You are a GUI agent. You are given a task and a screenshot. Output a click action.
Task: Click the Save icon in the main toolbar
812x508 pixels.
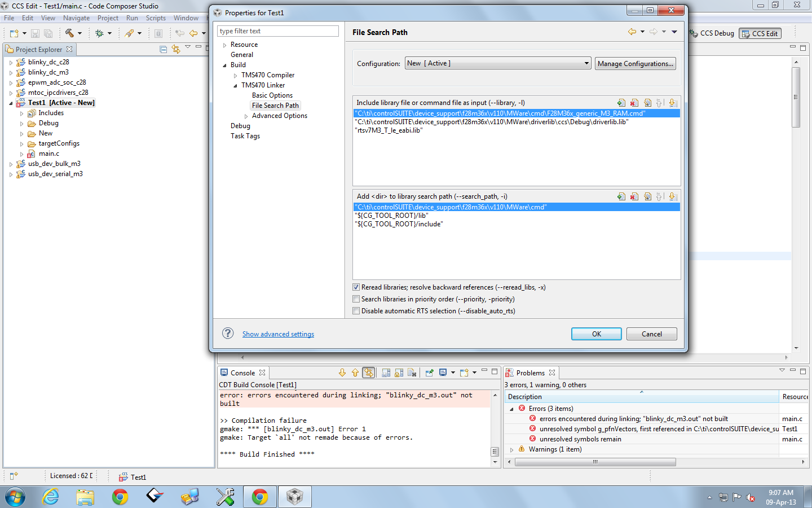point(35,33)
